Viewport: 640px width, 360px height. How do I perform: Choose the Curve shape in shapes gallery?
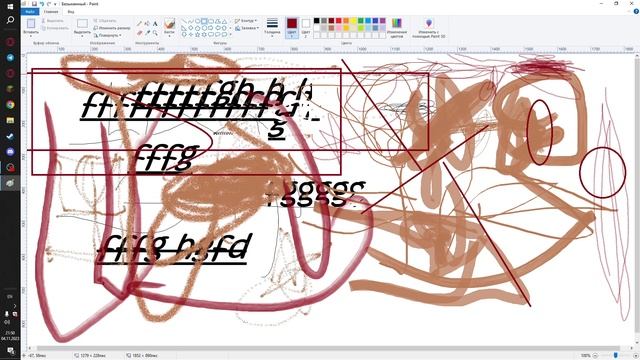pos(191,20)
